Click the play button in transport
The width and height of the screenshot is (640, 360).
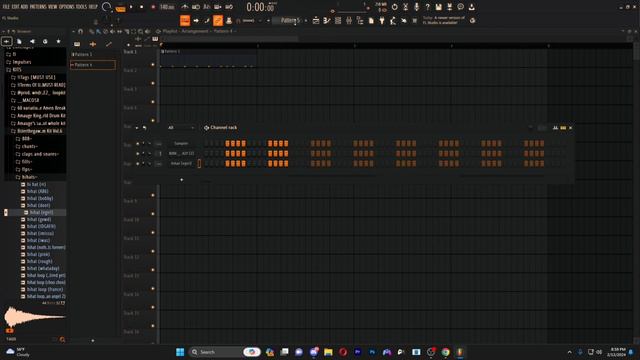pos(131,7)
